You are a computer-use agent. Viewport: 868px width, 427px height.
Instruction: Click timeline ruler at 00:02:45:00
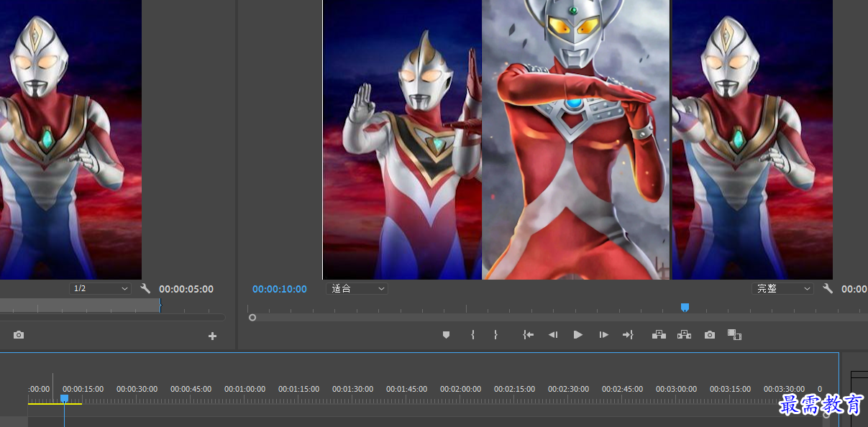coord(622,389)
